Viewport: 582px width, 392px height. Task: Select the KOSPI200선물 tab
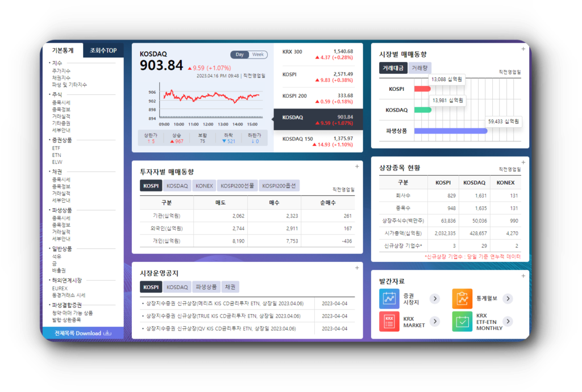pyautogui.click(x=237, y=185)
